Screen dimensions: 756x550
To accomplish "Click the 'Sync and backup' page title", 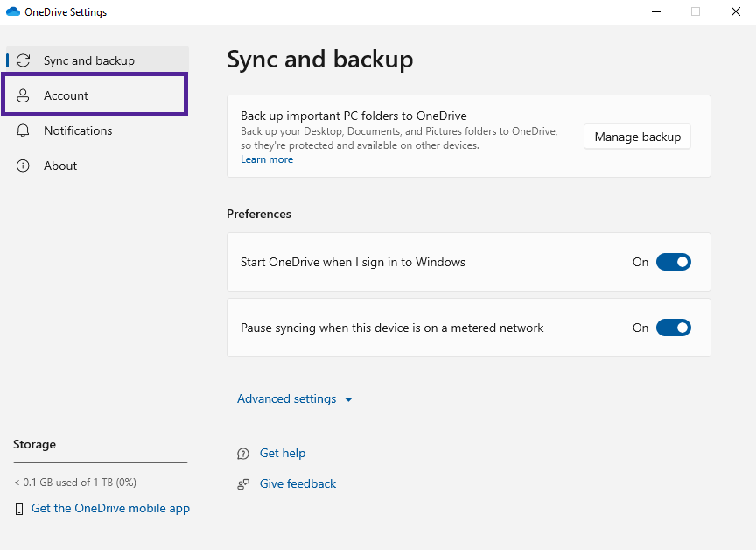I will pos(320,60).
